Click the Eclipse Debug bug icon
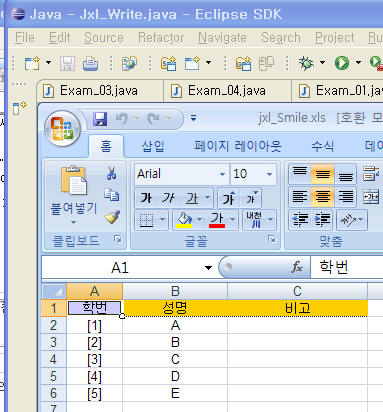Viewport: 383px width, 412px height. 306,63
